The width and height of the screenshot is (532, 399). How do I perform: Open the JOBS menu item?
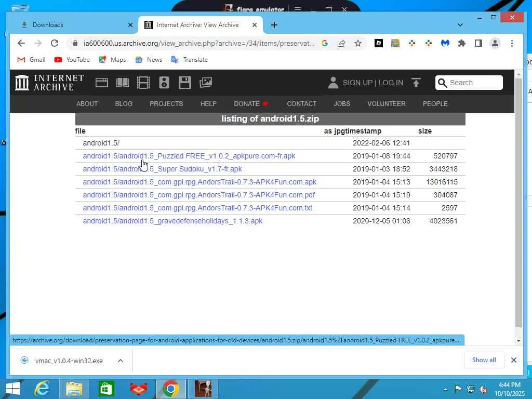pos(342,104)
